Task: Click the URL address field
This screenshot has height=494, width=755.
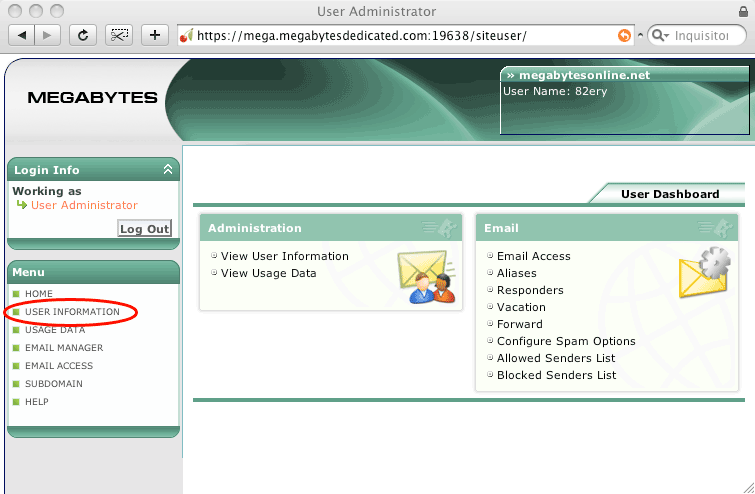Action: pyautogui.click(x=405, y=35)
